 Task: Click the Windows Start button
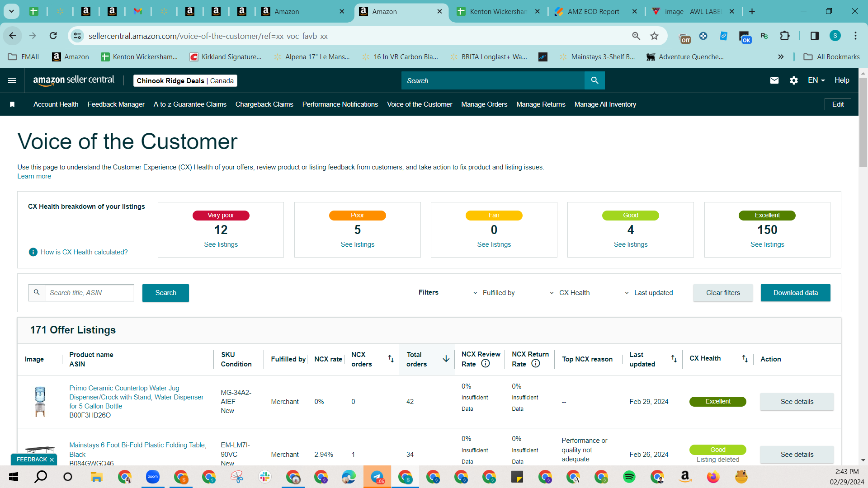pyautogui.click(x=14, y=477)
